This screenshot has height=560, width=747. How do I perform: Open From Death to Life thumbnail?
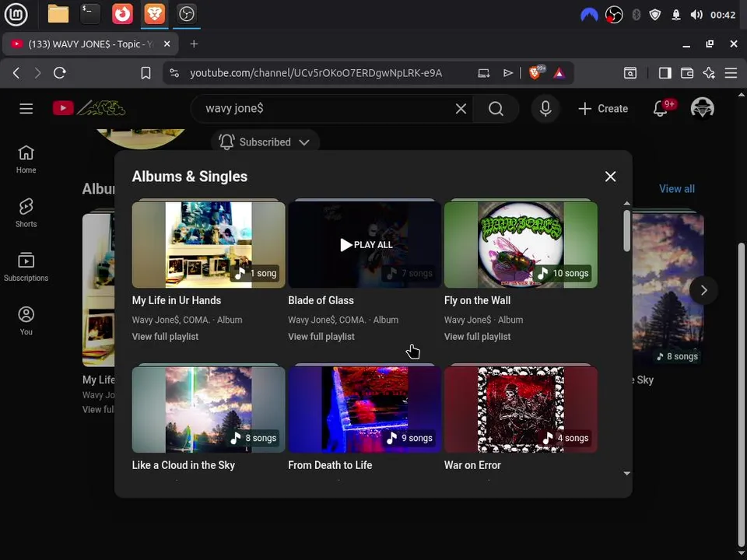coord(364,410)
